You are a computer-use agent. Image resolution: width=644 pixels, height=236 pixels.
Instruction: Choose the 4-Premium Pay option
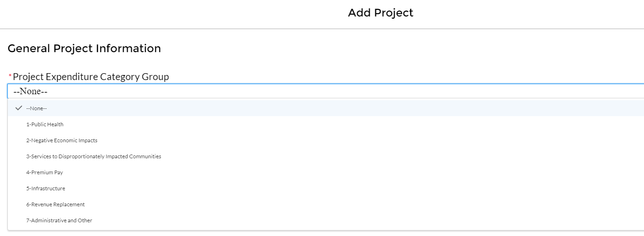click(x=44, y=172)
